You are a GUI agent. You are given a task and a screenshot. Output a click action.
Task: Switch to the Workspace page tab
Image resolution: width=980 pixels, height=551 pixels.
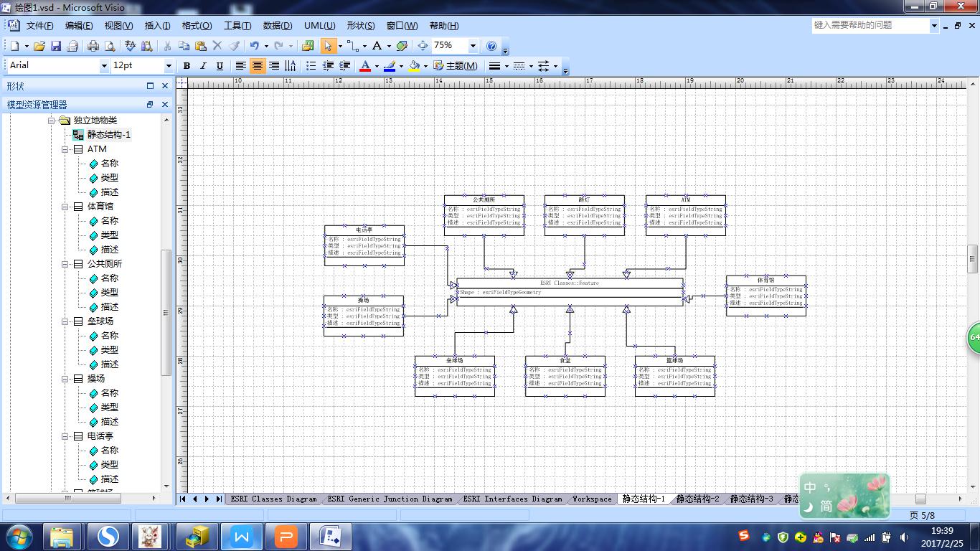(x=592, y=499)
